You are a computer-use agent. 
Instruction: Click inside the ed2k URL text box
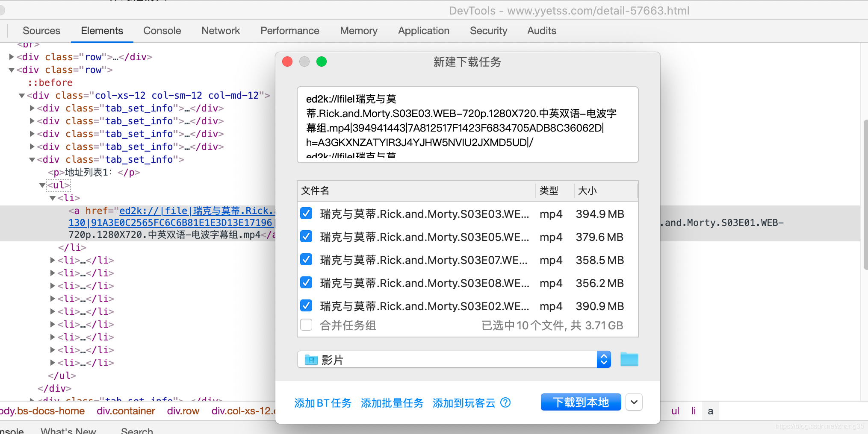coord(467,125)
